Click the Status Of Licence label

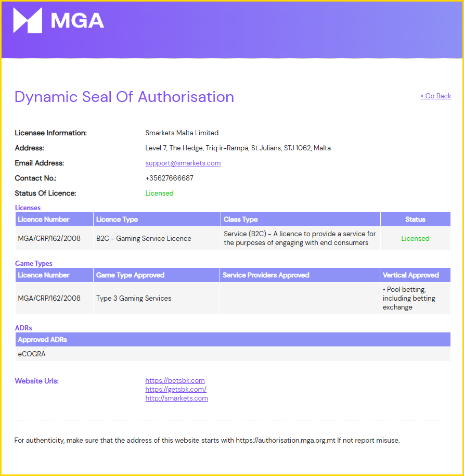click(x=46, y=194)
